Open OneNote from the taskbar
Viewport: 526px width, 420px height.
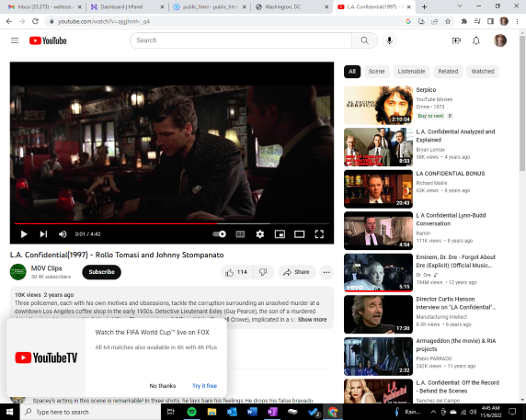pos(272,412)
